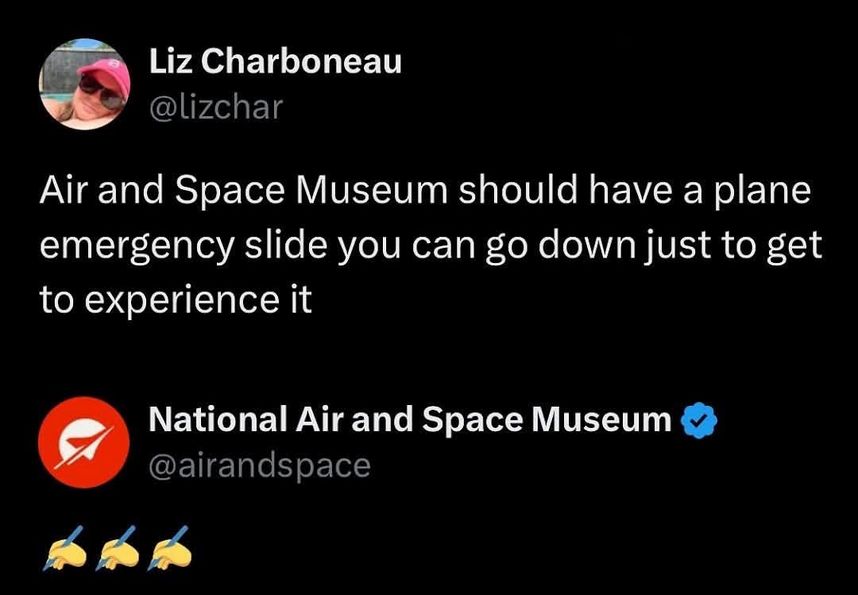Click "Air and Space Museum" in tweet body
Image resolution: width=858 pixels, height=595 pixels.
(x=243, y=192)
